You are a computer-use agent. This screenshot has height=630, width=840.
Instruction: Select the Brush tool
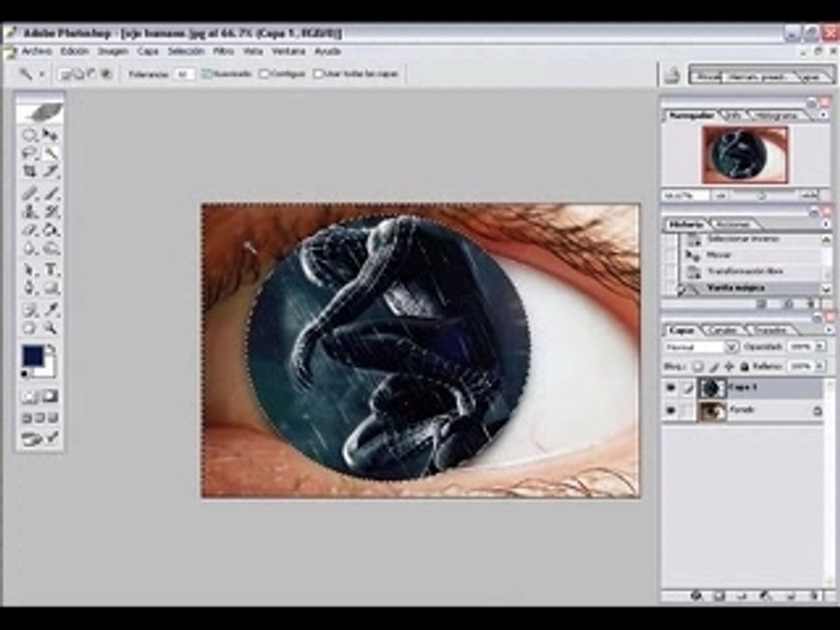click(51, 193)
